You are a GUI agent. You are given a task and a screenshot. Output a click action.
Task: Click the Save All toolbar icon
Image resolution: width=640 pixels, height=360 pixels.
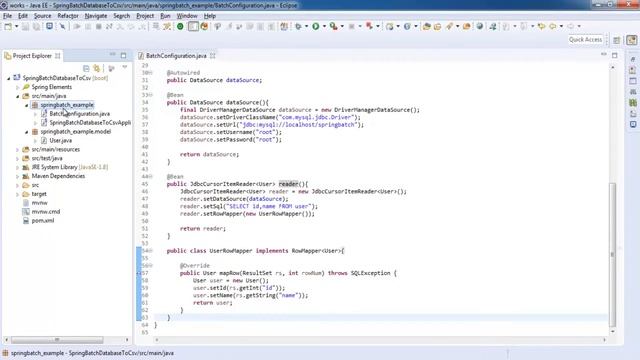tap(36, 27)
